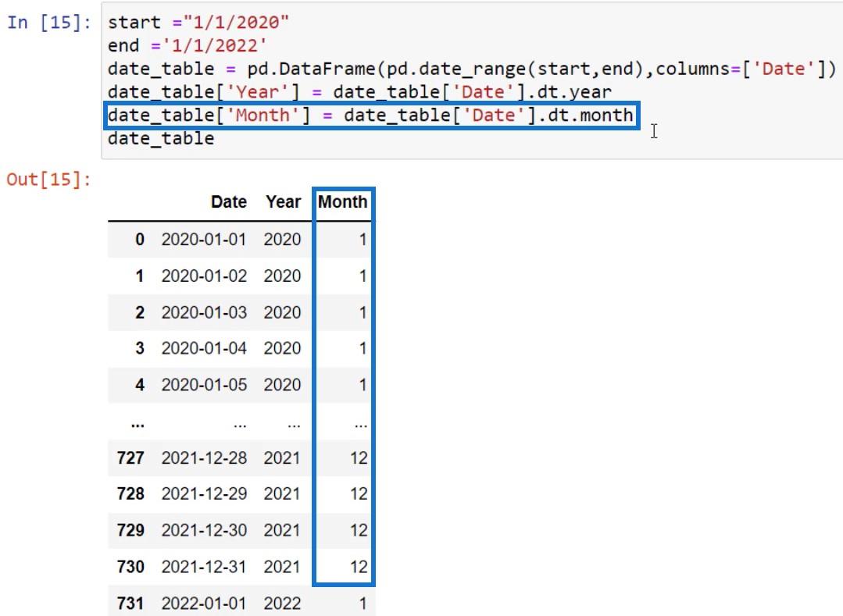Click the date cell 2021-12-31

204,567
